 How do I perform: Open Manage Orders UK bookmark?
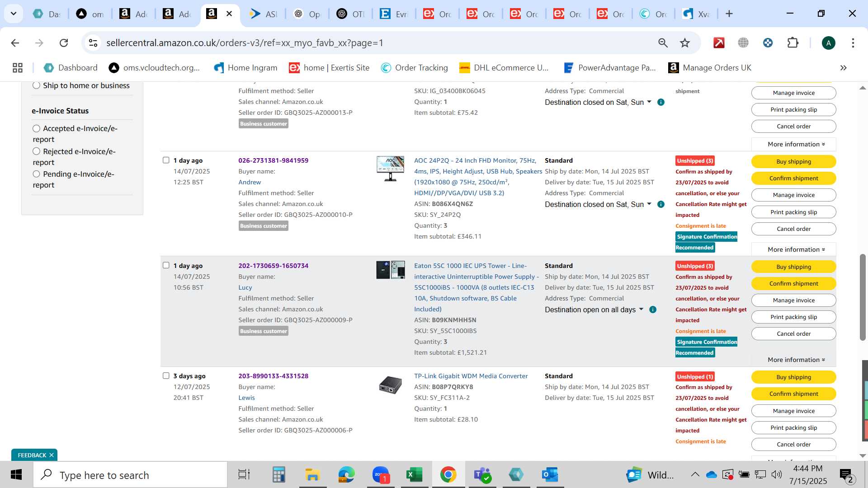pyautogui.click(x=710, y=68)
